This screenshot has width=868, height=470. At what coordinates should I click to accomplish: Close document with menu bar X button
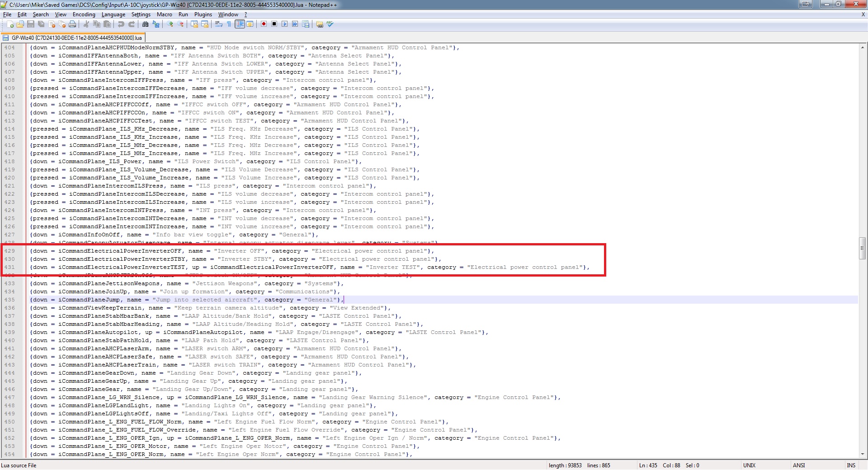tap(863, 14)
